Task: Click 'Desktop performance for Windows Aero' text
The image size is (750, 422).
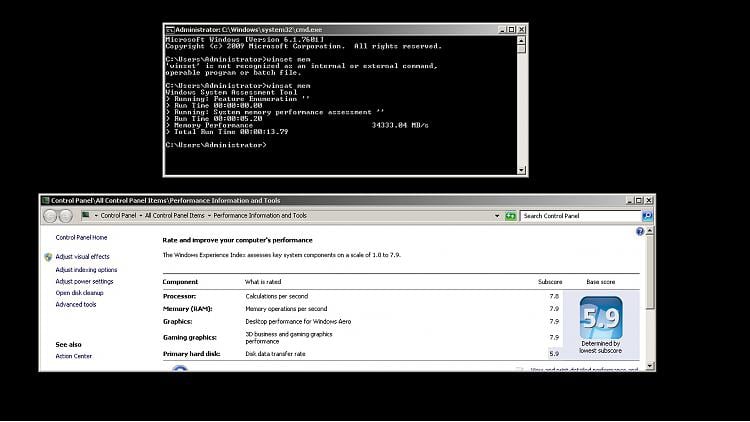Action: coord(298,322)
